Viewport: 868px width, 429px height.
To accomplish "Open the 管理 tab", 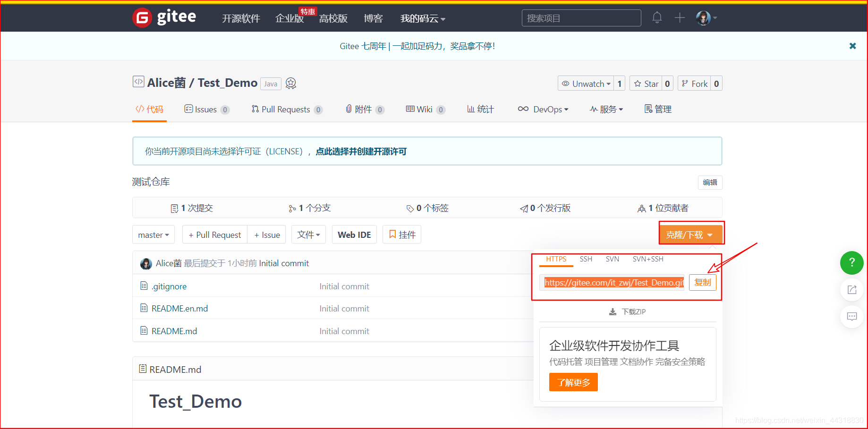I will point(658,109).
